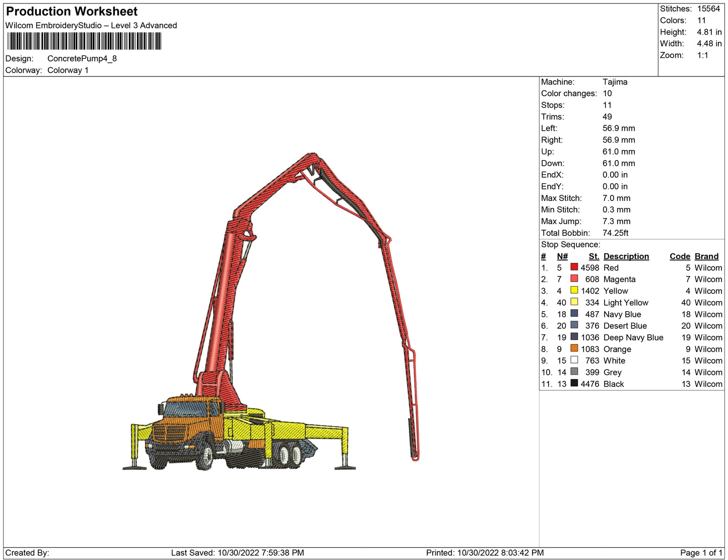
Task: Pick the Orange thread swatch
Action: point(574,348)
